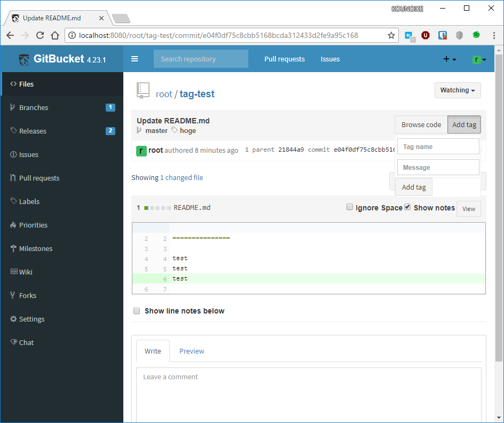This screenshot has height=423, width=504.
Task: Open the plus create-new dropdown
Action: (x=450, y=59)
